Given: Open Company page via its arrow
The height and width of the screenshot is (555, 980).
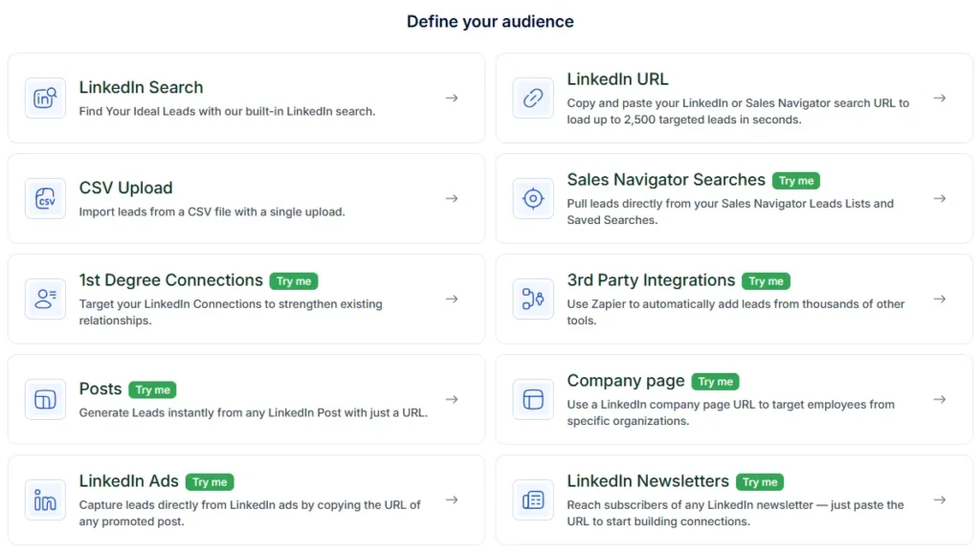Looking at the screenshot, I should point(940,399).
